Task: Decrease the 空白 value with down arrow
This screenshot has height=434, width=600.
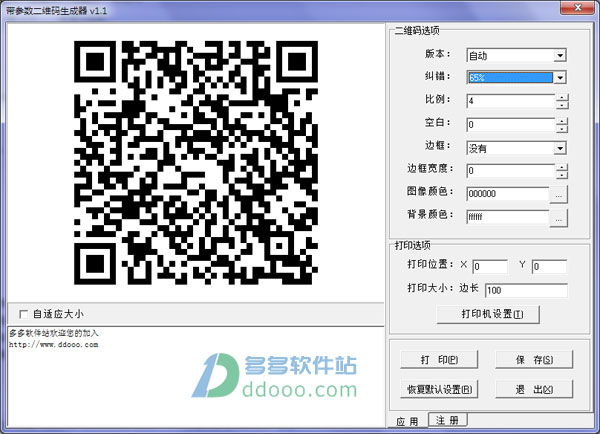Action: (562, 128)
